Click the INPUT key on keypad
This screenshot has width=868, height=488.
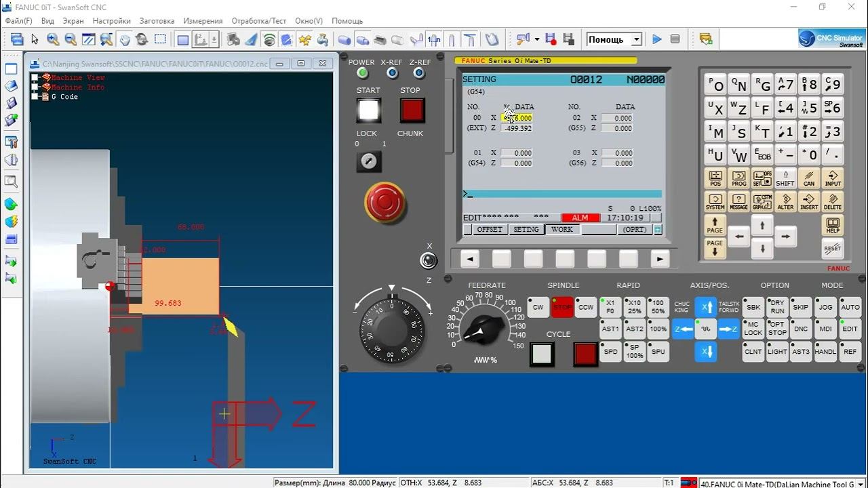(833, 178)
